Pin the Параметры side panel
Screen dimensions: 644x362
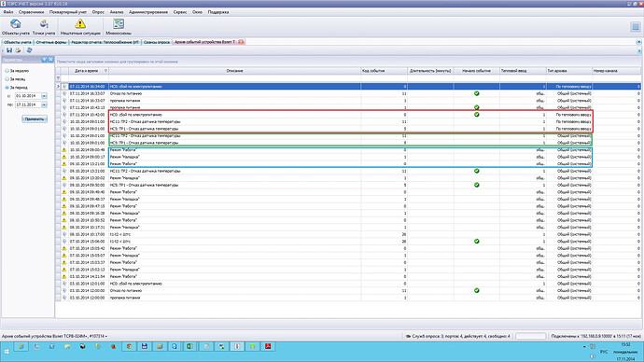(x=45, y=60)
